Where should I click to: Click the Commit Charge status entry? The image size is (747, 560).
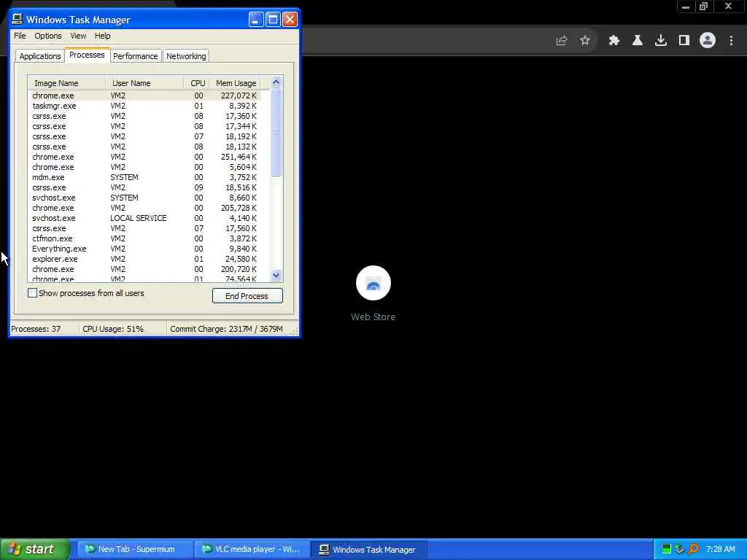click(x=227, y=329)
